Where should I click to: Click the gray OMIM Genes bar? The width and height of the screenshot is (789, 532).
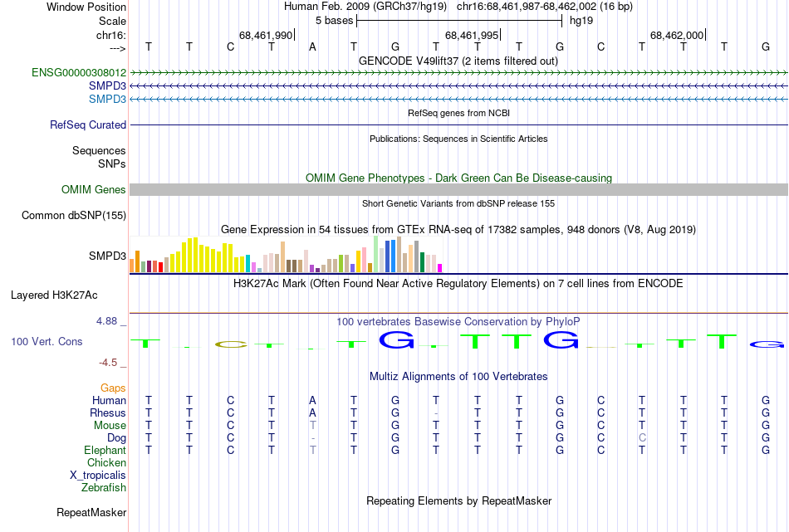coord(459,189)
